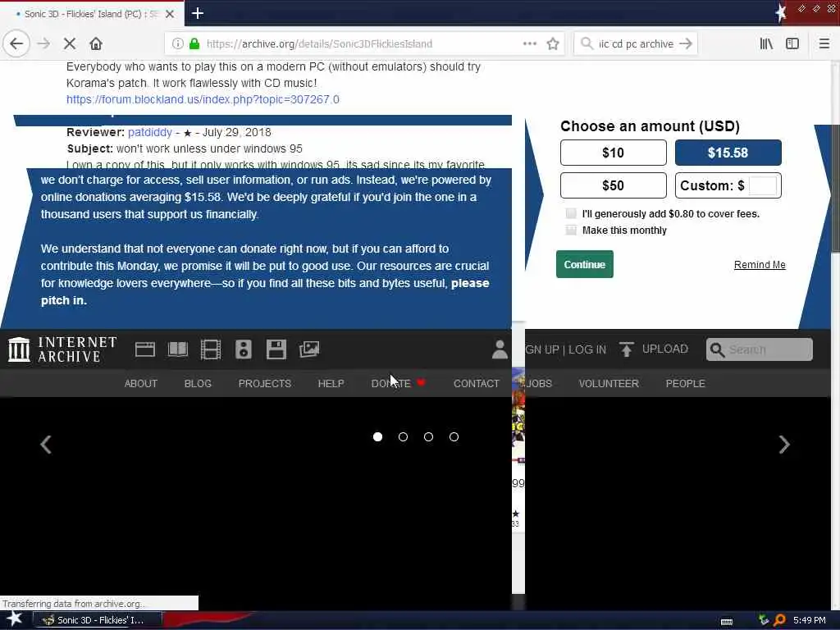Open the PEOPLE menu item
840x630 pixels.
click(685, 384)
